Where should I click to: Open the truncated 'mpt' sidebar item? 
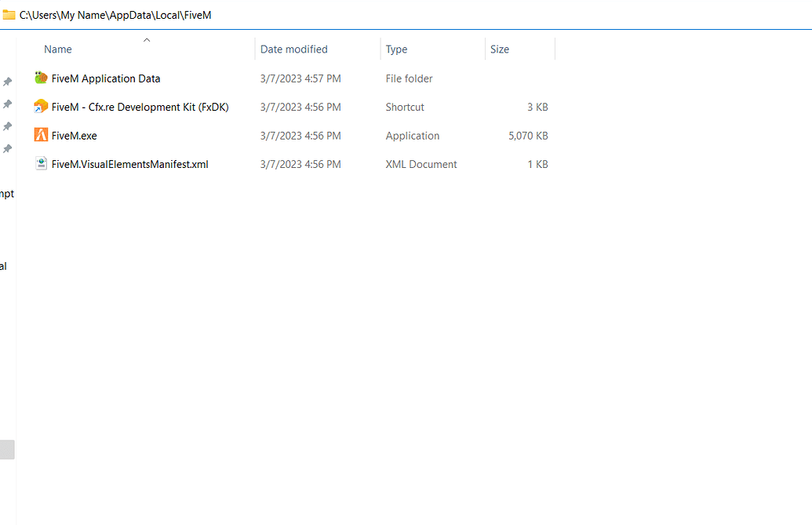6,193
